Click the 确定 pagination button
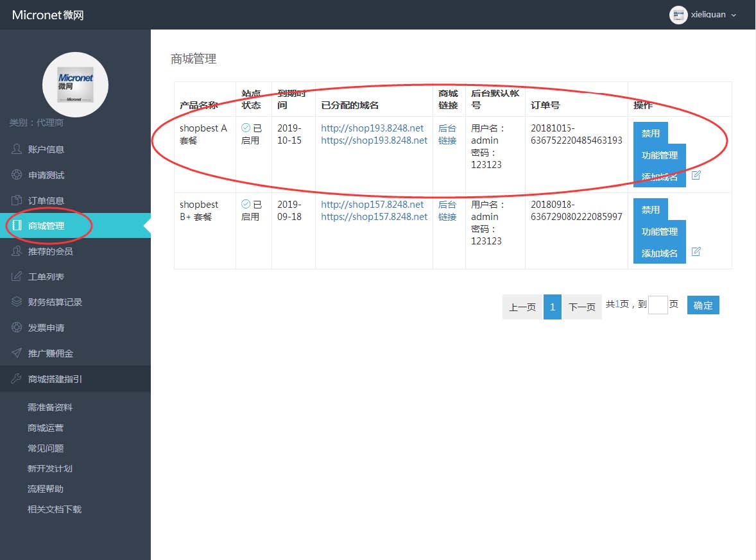Image resolution: width=756 pixels, height=560 pixels. [703, 305]
